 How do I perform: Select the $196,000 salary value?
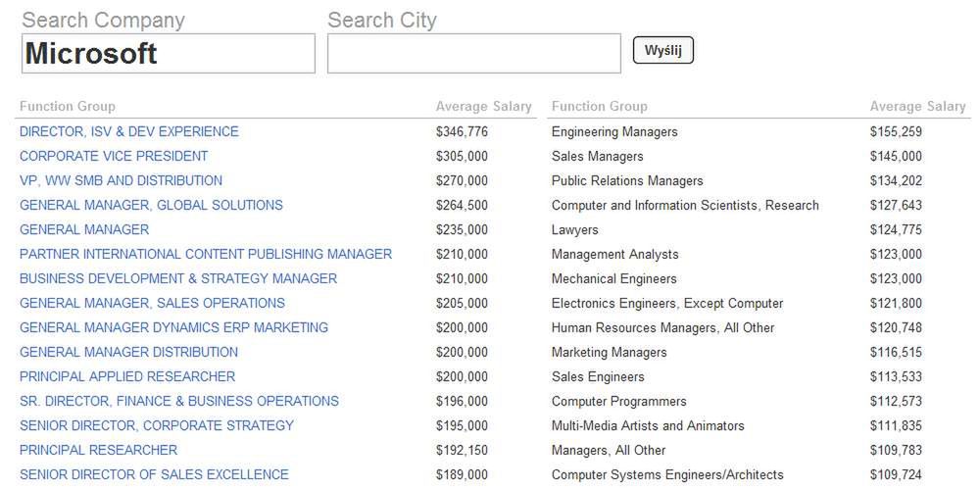[x=462, y=401]
